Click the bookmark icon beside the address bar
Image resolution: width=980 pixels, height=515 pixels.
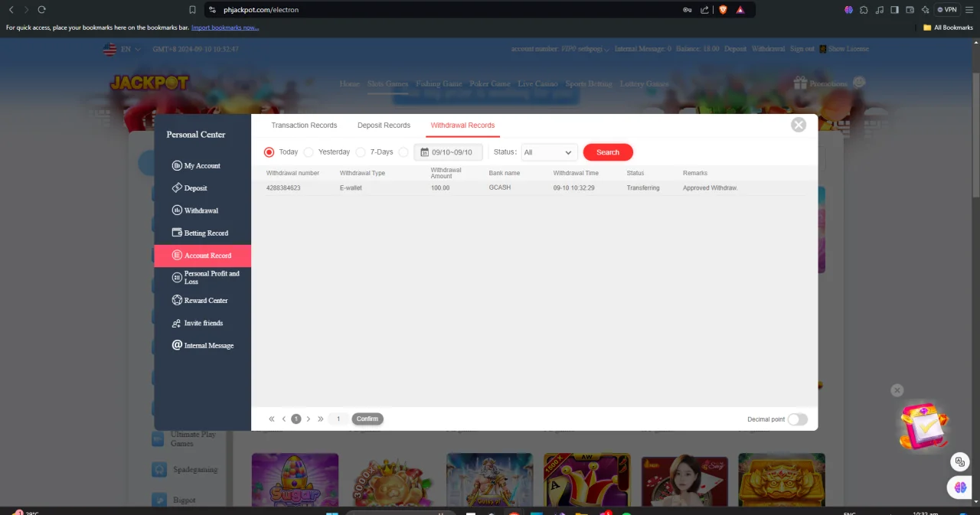[x=192, y=10]
